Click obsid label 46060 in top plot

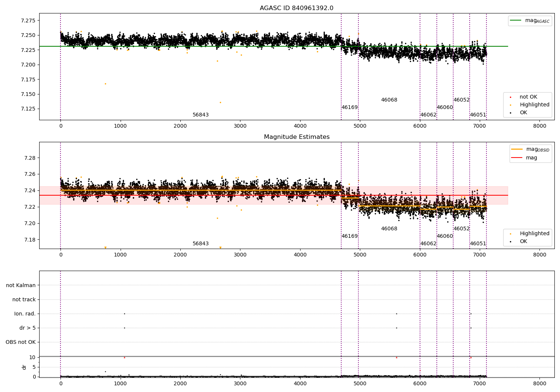point(445,108)
